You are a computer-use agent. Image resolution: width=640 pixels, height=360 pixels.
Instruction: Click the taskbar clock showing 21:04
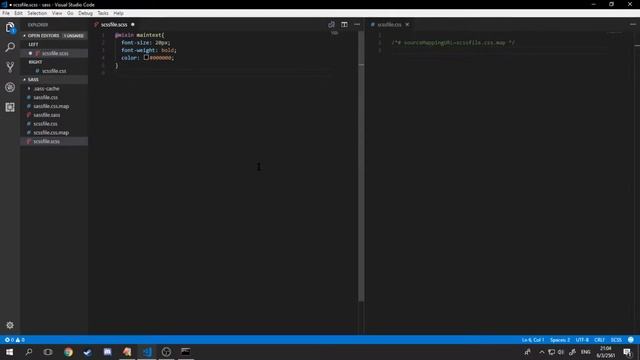coord(606,352)
